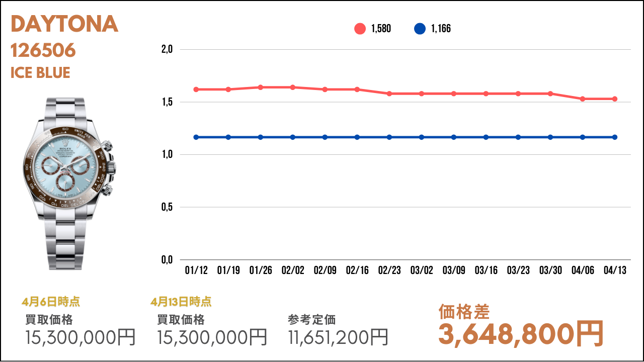Select the 02/23 blue data point
This screenshot has height=362, width=644.
(389, 137)
